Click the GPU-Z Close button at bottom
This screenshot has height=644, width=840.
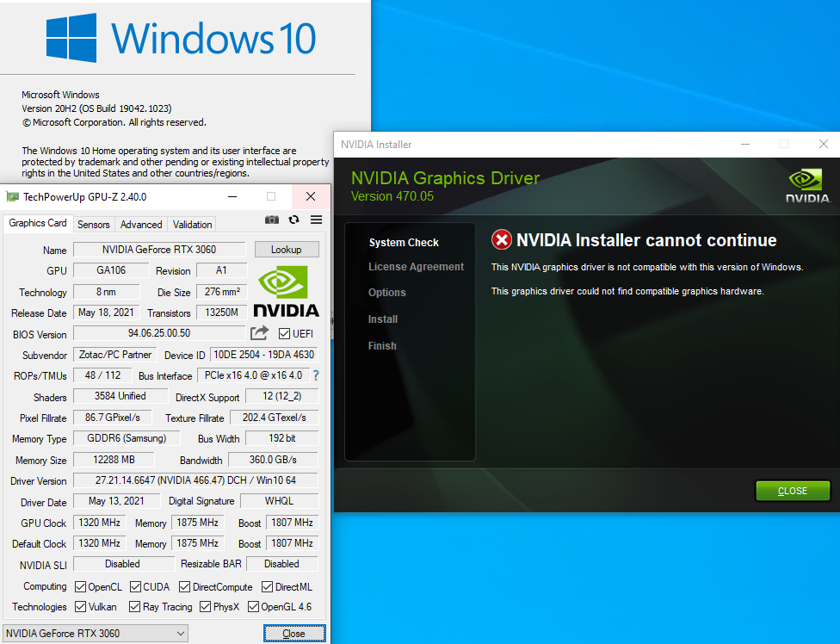tap(294, 634)
